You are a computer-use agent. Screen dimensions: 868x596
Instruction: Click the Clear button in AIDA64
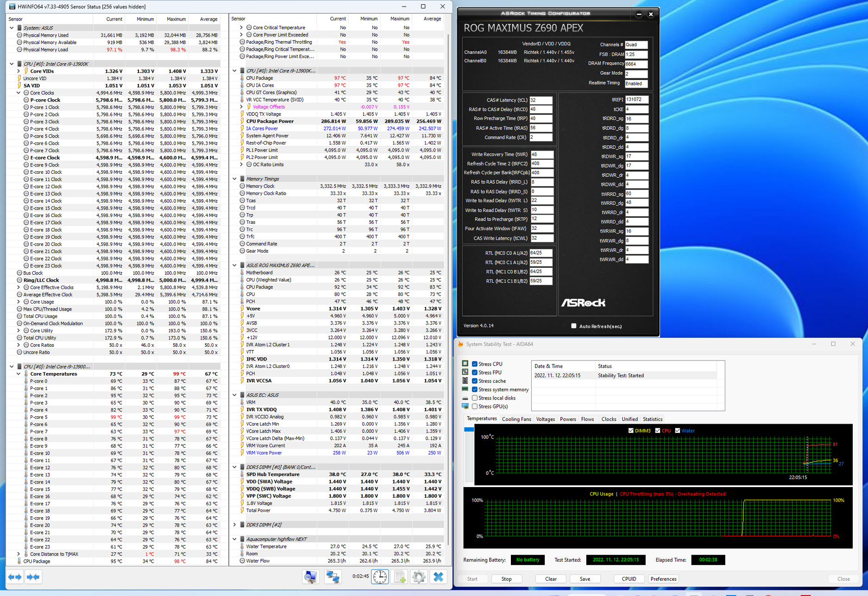551,579
